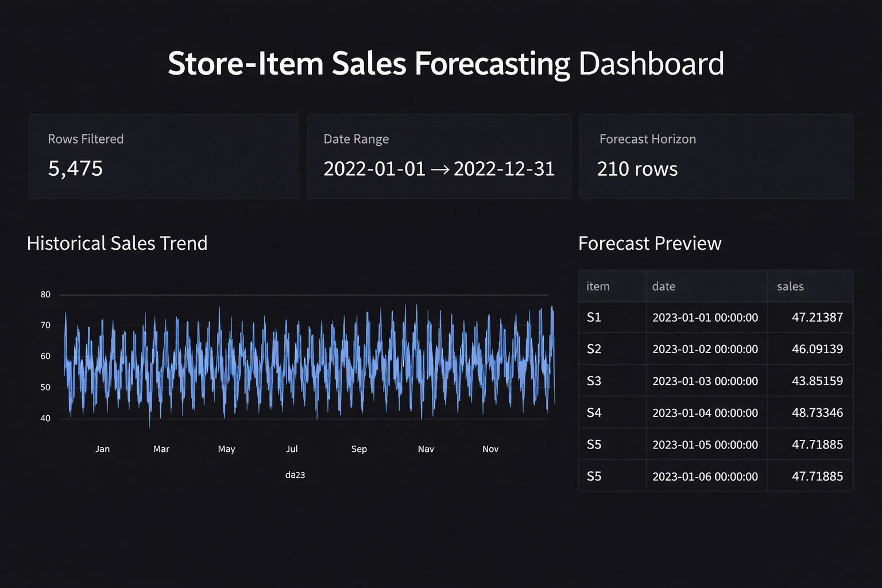The height and width of the screenshot is (588, 882).
Task: Click the Forecast Horizon card showing 210 rows
Action: (x=715, y=156)
